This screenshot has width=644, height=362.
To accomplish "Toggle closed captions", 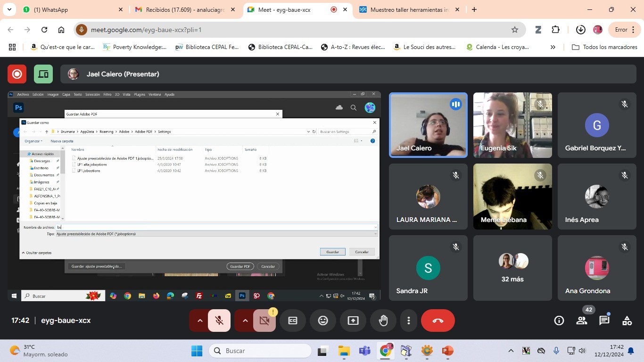I will pos(293,321).
